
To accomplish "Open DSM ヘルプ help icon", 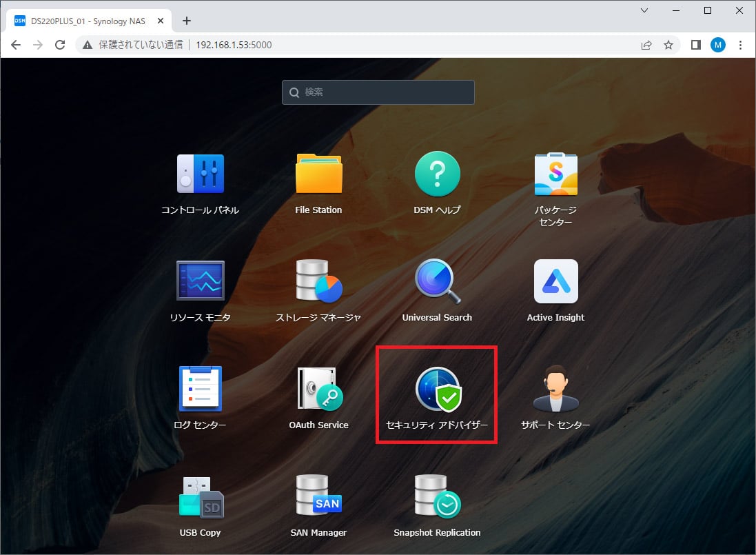I will [x=438, y=174].
